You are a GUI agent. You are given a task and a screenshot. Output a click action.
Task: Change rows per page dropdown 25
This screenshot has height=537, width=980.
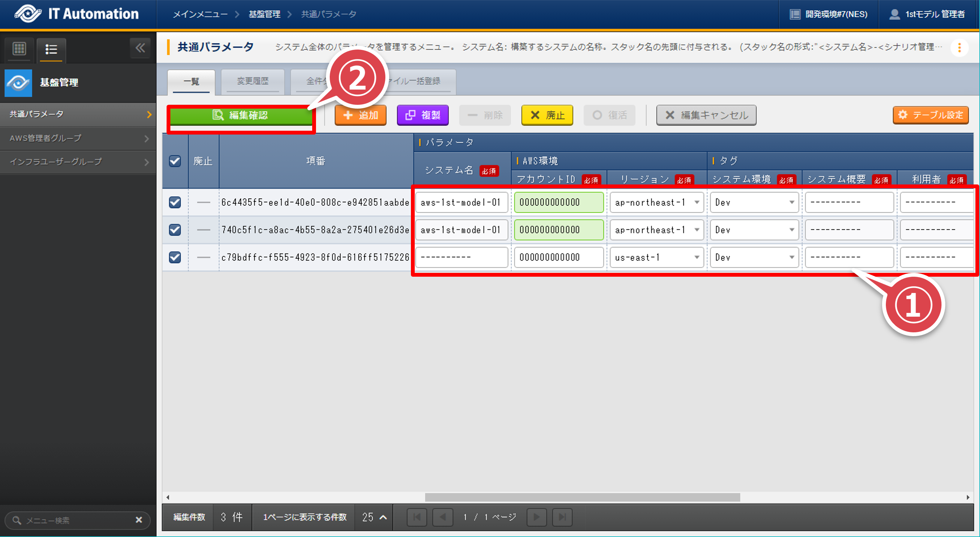(x=374, y=517)
